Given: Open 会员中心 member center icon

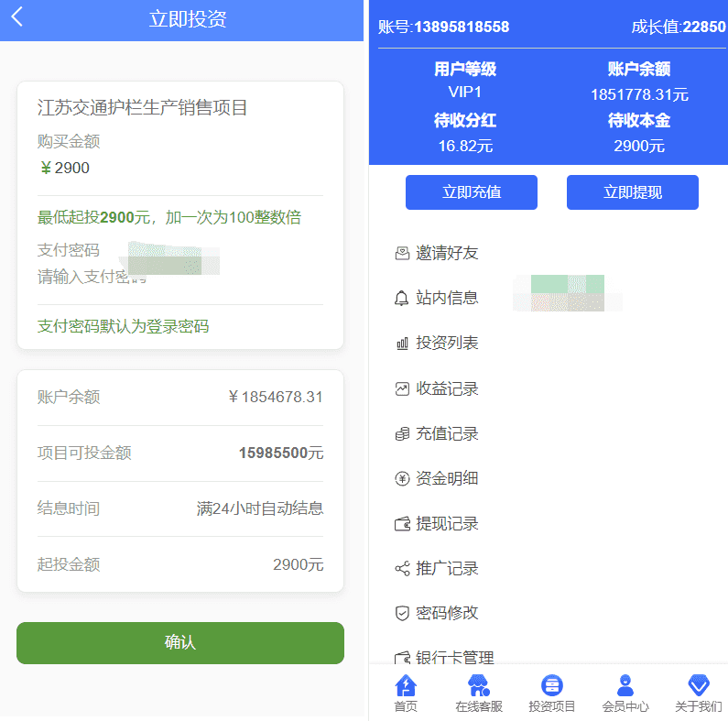Looking at the screenshot, I should coord(625,685).
